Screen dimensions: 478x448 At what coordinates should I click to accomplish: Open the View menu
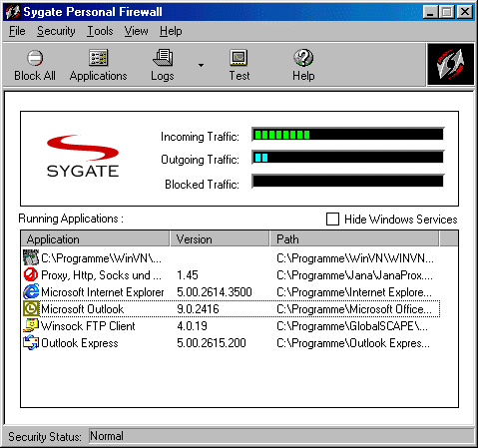(136, 31)
